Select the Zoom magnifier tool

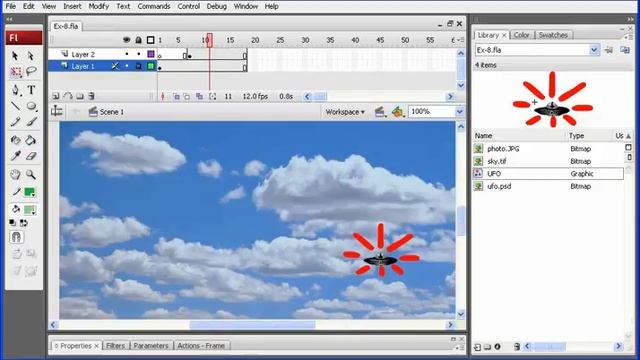coord(31,175)
